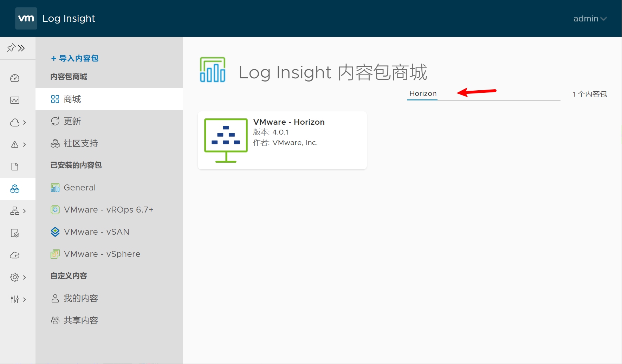
Task: Click the document page icon in sidebar
Action: pos(15,167)
